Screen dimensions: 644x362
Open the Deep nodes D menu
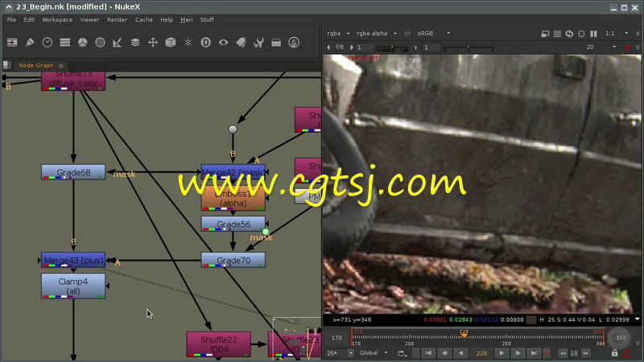[206, 43]
